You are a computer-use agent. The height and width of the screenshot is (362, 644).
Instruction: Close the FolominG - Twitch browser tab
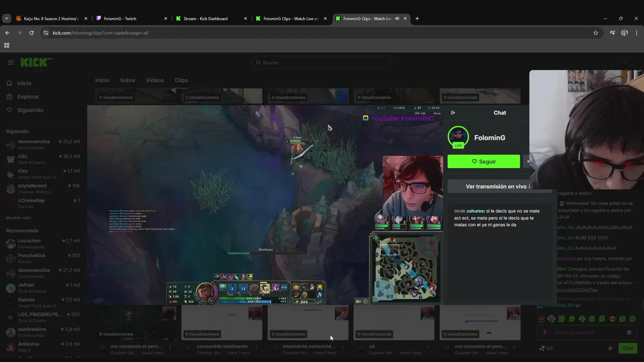click(166, 19)
